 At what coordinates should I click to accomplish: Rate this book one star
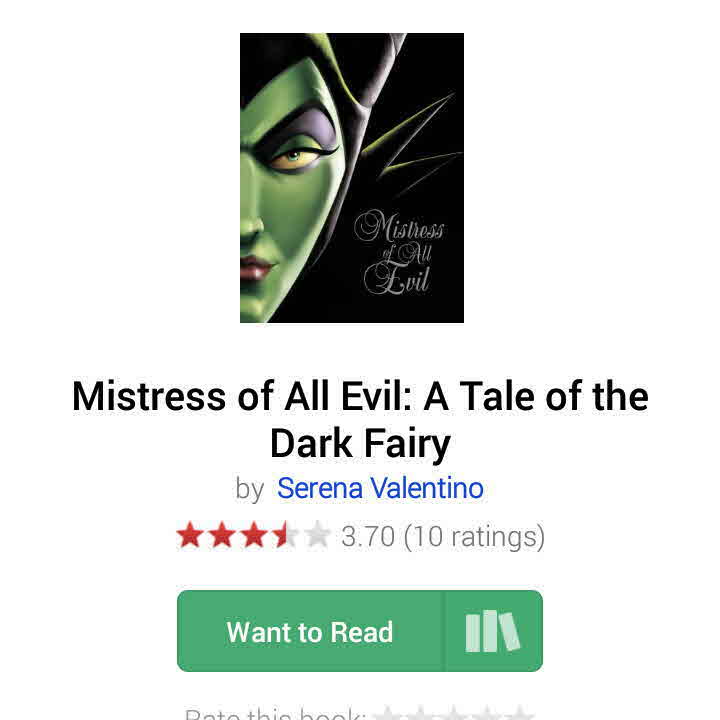[388, 715]
